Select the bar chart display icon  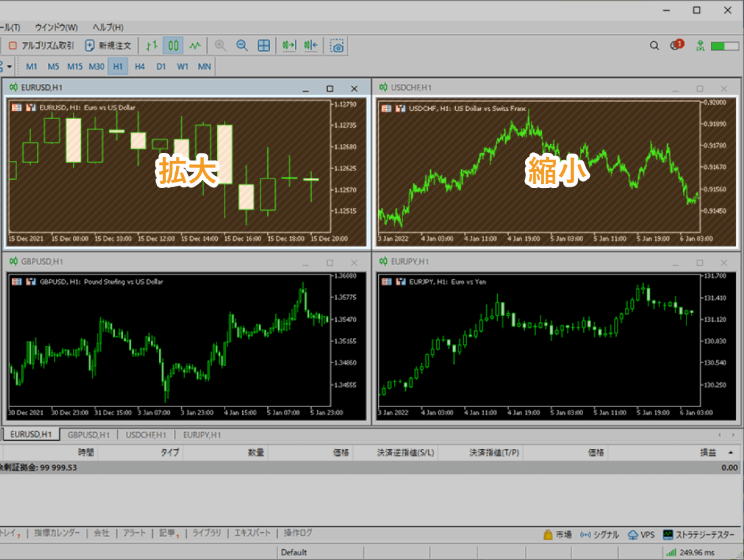click(x=152, y=45)
